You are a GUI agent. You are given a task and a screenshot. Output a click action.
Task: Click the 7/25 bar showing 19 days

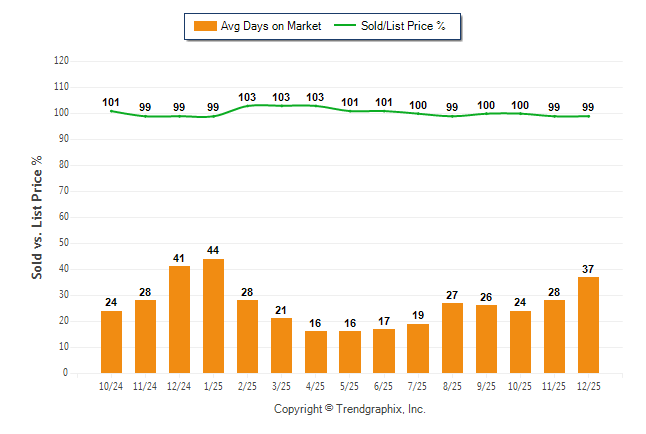418,348
